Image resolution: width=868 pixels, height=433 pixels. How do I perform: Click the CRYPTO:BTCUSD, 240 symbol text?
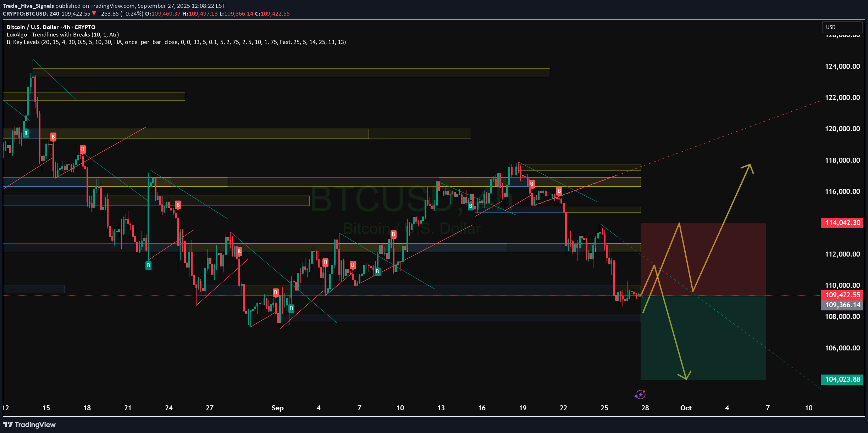pyautogui.click(x=31, y=14)
